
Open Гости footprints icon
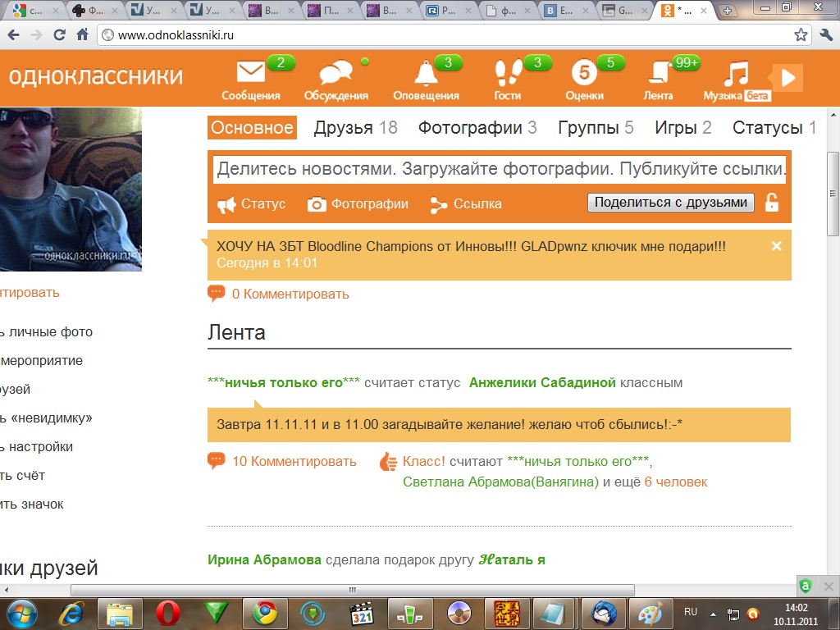[x=508, y=74]
